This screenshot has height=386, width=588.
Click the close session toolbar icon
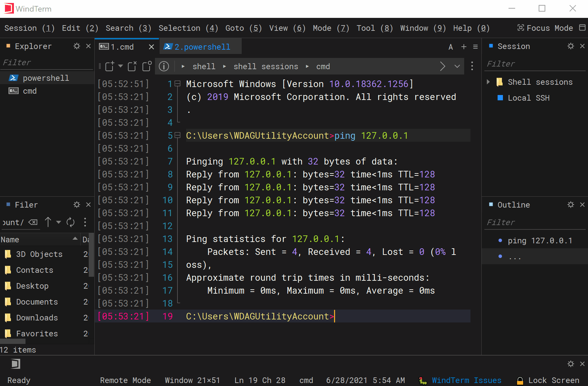132,66
